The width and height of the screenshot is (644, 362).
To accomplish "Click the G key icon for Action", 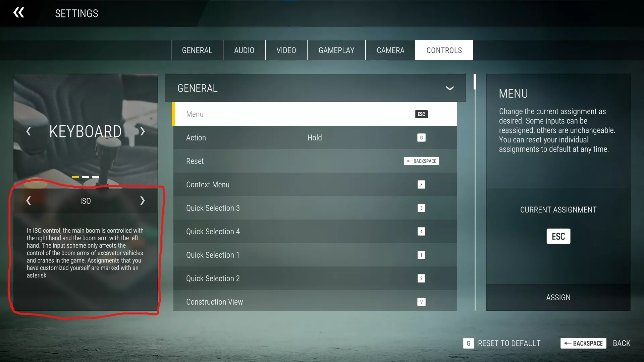I will point(421,138).
